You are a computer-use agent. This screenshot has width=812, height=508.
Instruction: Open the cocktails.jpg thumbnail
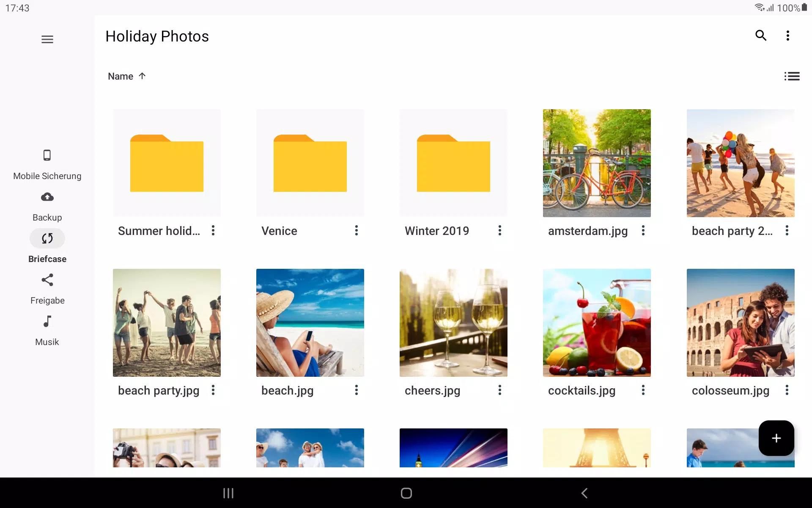[x=597, y=323]
